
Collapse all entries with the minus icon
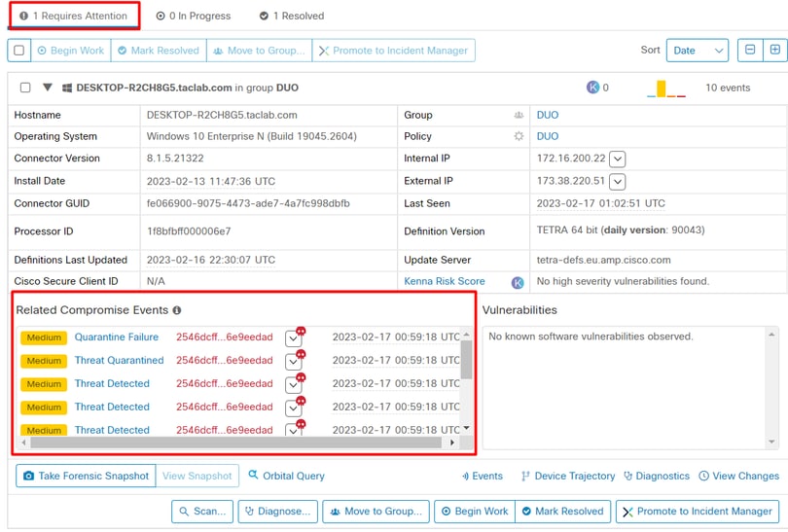[x=750, y=50]
